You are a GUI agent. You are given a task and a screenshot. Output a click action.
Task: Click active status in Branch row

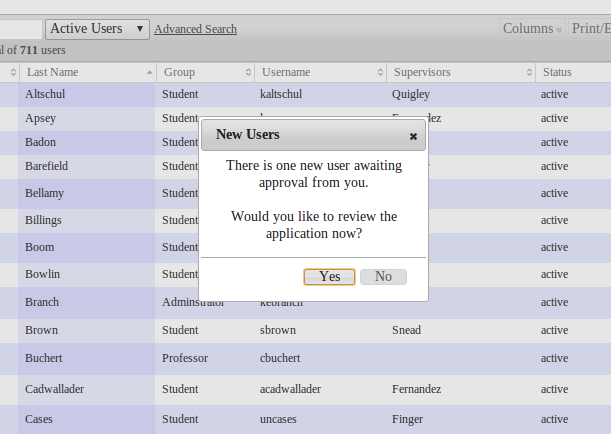(554, 302)
